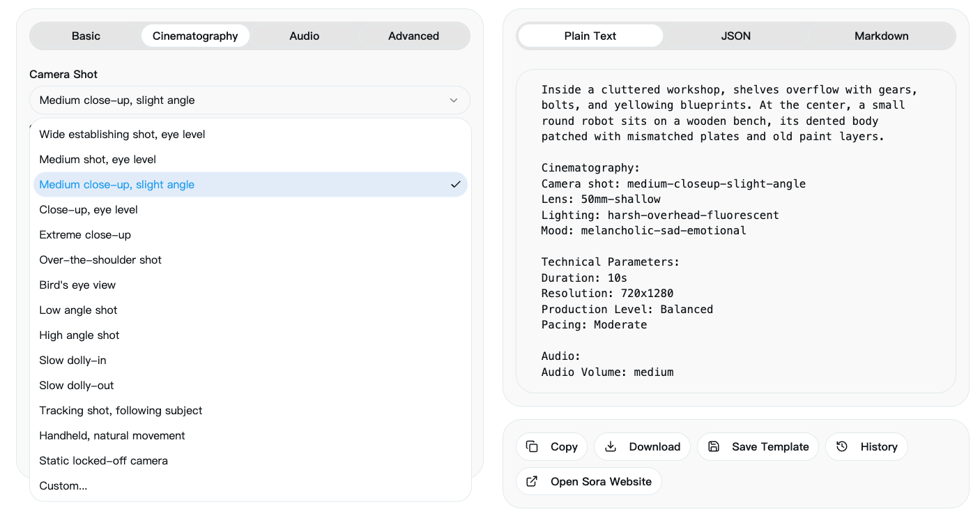
Task: Switch to the Basic tab
Action: 86,36
